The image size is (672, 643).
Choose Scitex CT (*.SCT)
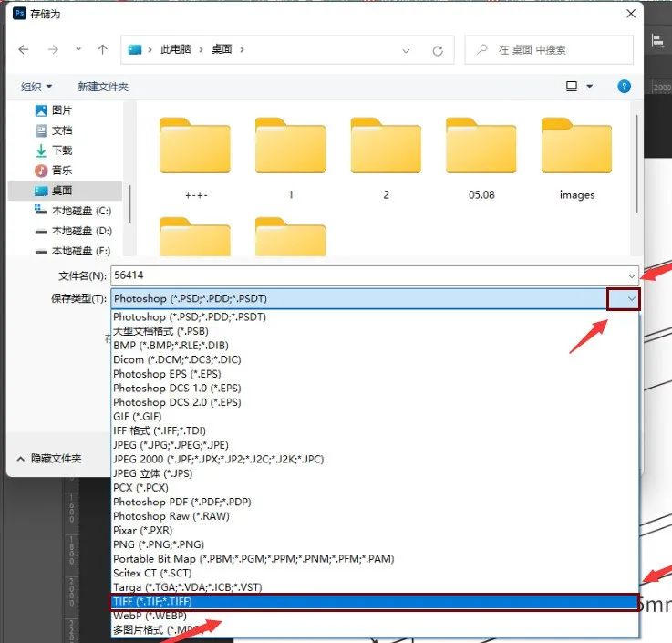click(375, 573)
